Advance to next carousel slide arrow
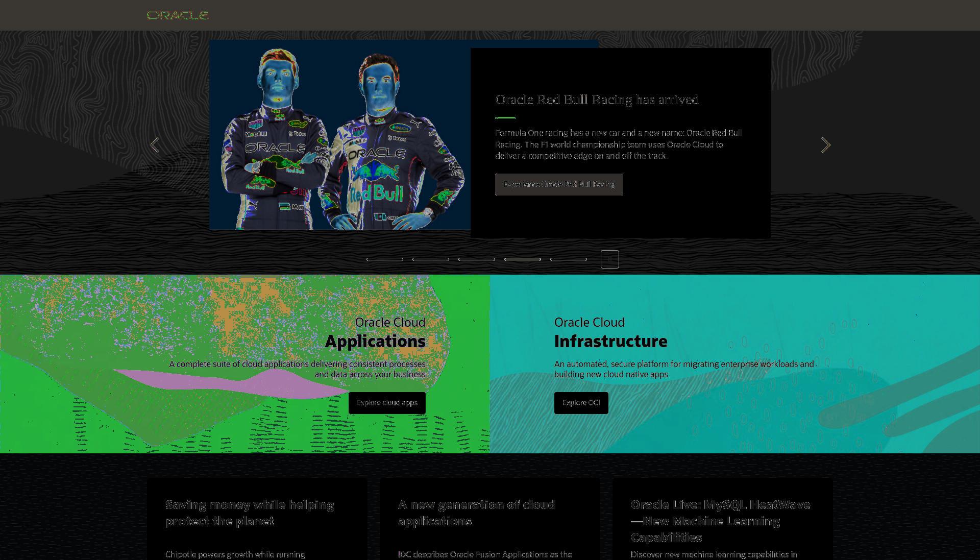Image resolution: width=980 pixels, height=560 pixels. [825, 145]
